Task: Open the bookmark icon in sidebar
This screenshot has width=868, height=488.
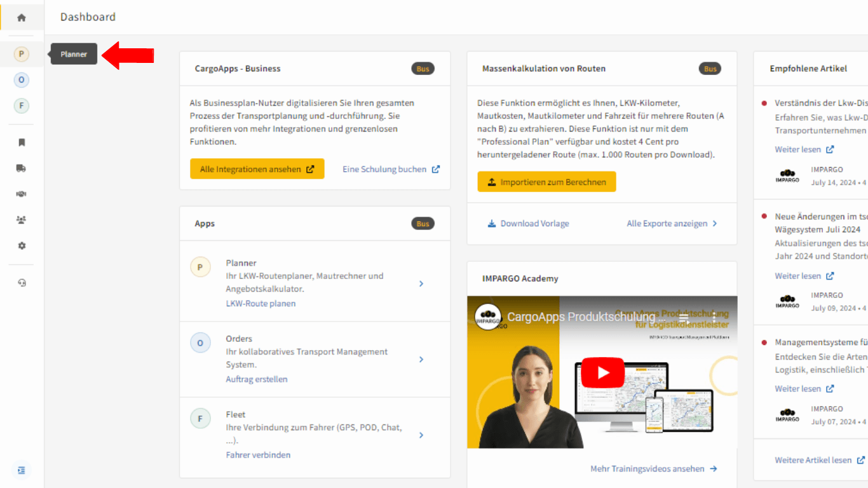Action: coord(22,142)
